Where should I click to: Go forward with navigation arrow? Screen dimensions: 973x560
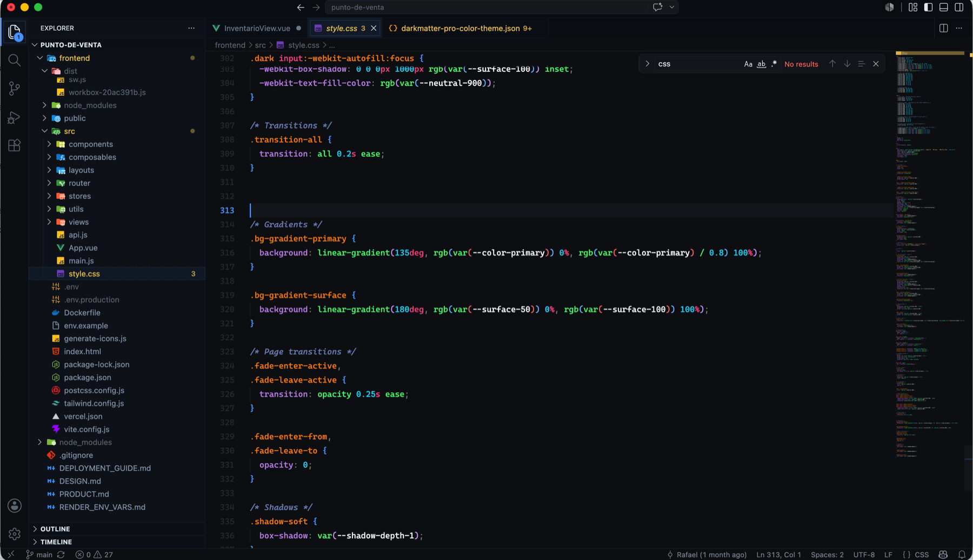pyautogui.click(x=316, y=8)
